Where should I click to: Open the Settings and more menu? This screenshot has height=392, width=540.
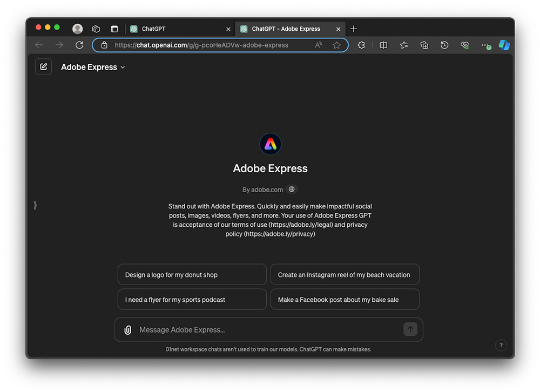[485, 45]
